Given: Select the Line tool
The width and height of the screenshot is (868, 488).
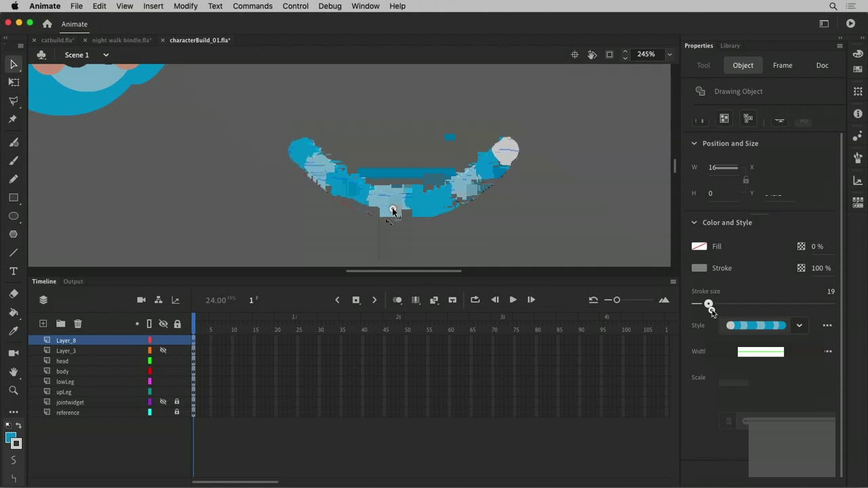Looking at the screenshot, I should click(14, 253).
